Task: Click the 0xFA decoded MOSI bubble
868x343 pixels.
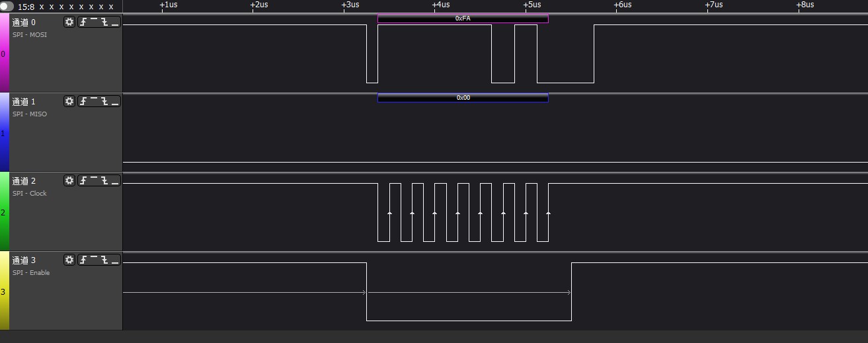Action: tap(463, 19)
